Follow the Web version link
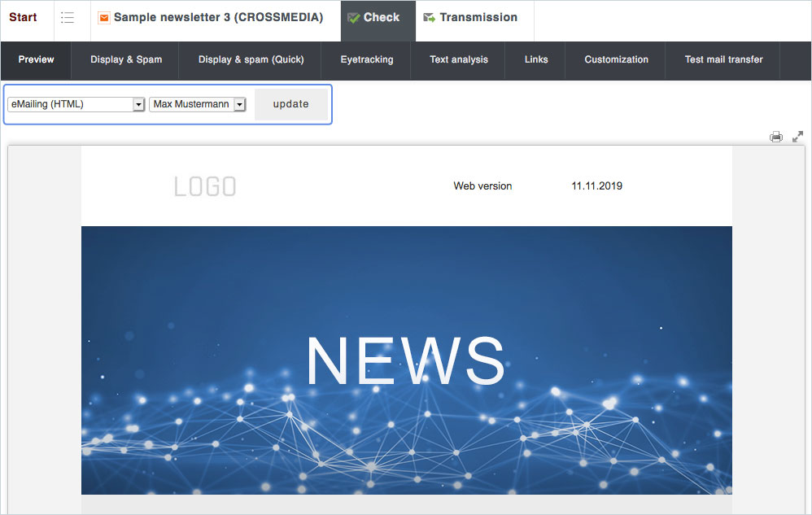This screenshot has height=515, width=812. click(x=482, y=186)
